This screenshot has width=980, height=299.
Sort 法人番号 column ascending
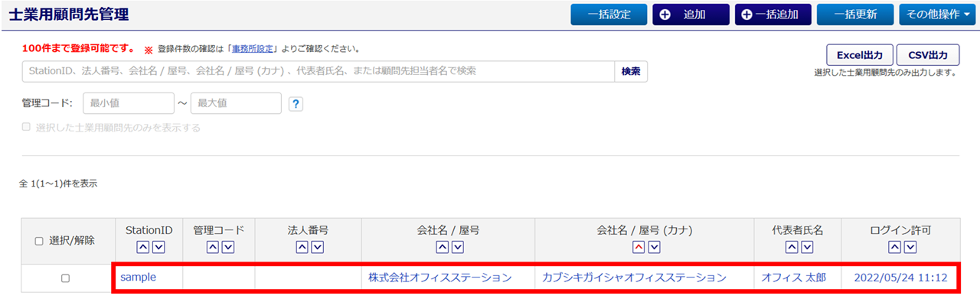[302, 247]
